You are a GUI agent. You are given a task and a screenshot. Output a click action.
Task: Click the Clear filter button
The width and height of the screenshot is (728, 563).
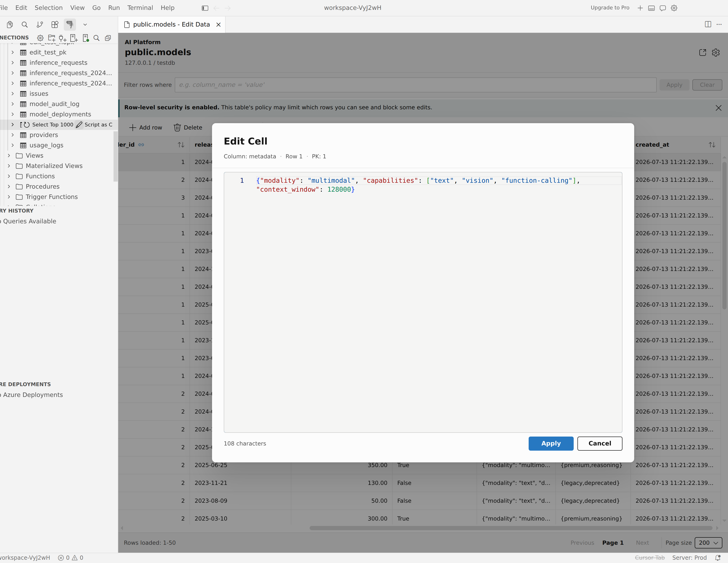click(x=707, y=85)
